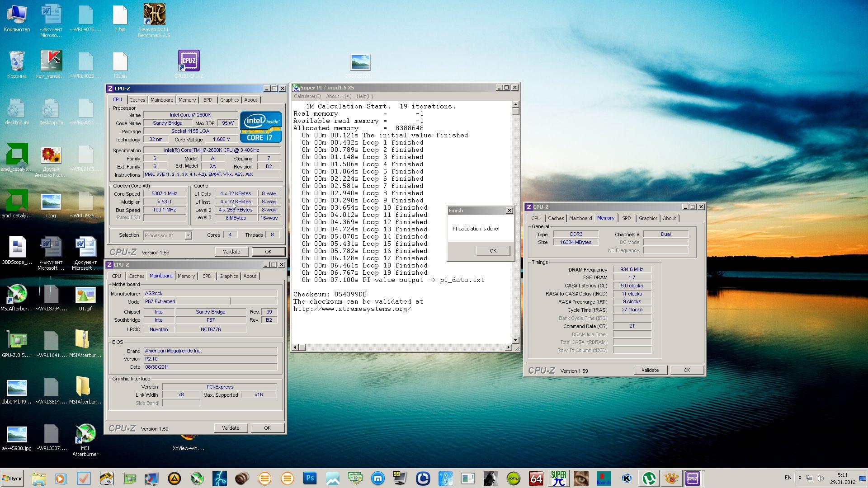Open the Photoshop icon in the taskbar
The image size is (868, 488).
click(x=310, y=479)
